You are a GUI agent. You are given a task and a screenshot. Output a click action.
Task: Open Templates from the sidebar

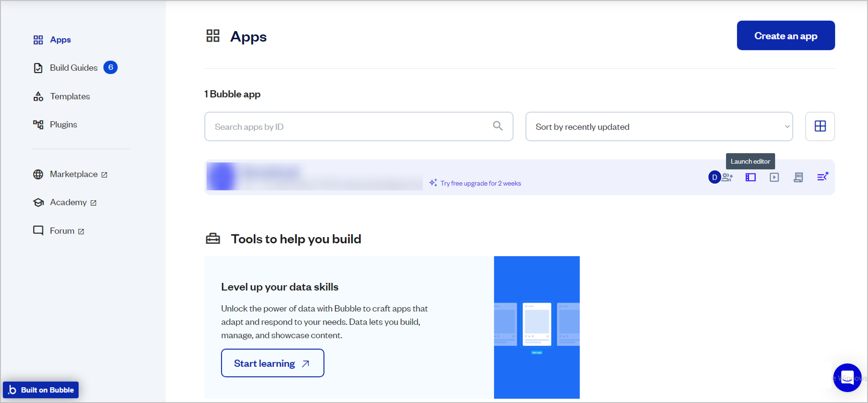pyautogui.click(x=70, y=96)
